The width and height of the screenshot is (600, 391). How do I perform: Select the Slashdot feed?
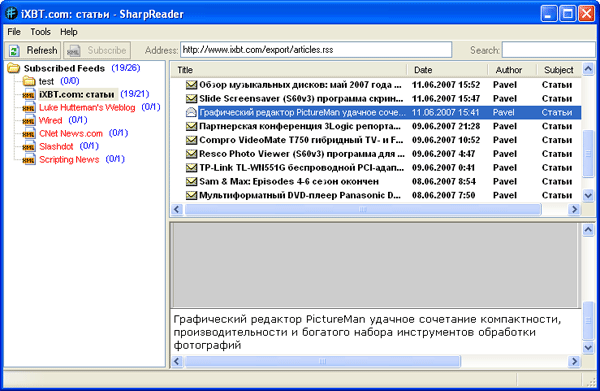click(56, 147)
